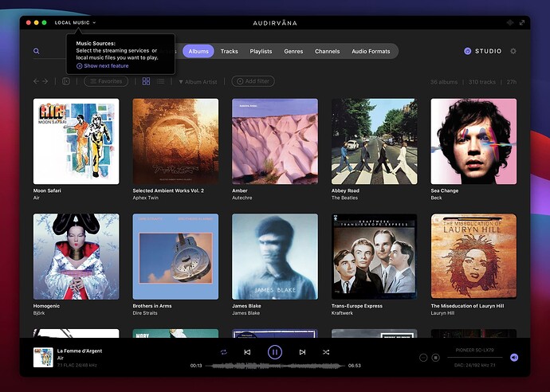Image resolution: width=550 pixels, height=392 pixels.
Task: Click The Beatles artist name
Action: [x=344, y=198]
